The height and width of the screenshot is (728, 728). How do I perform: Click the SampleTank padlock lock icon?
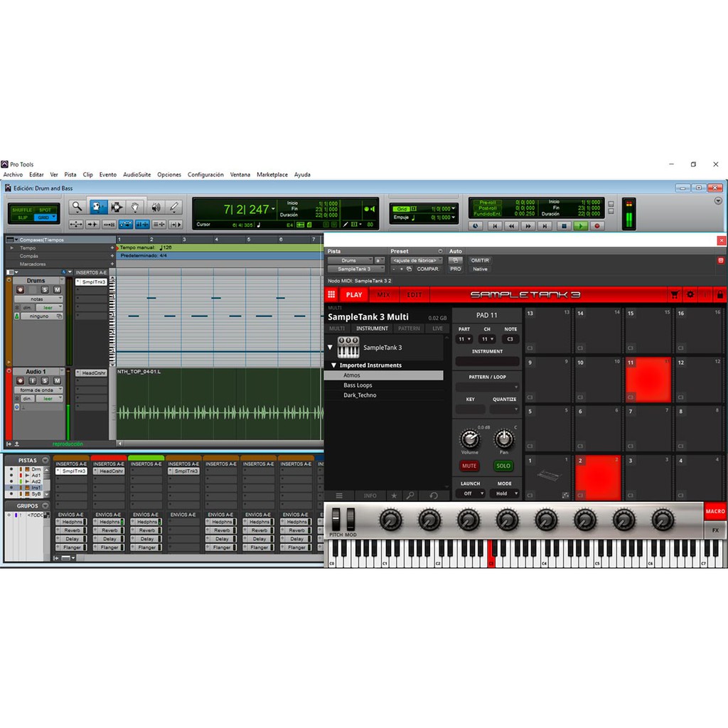(720, 294)
